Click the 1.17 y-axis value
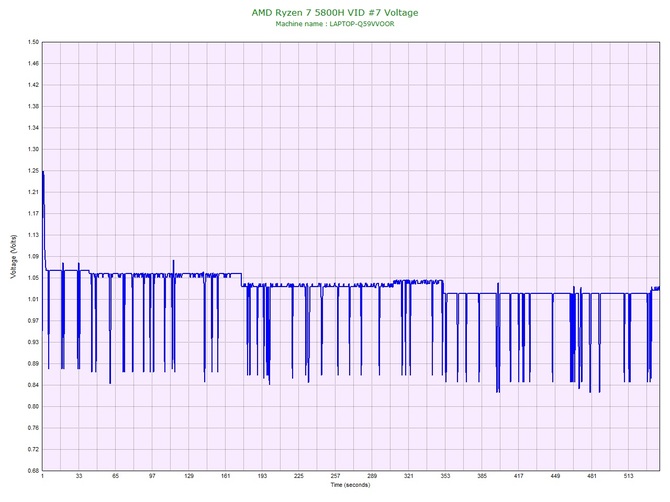Image resolution: width=670 pixels, height=502 pixels. [x=33, y=214]
